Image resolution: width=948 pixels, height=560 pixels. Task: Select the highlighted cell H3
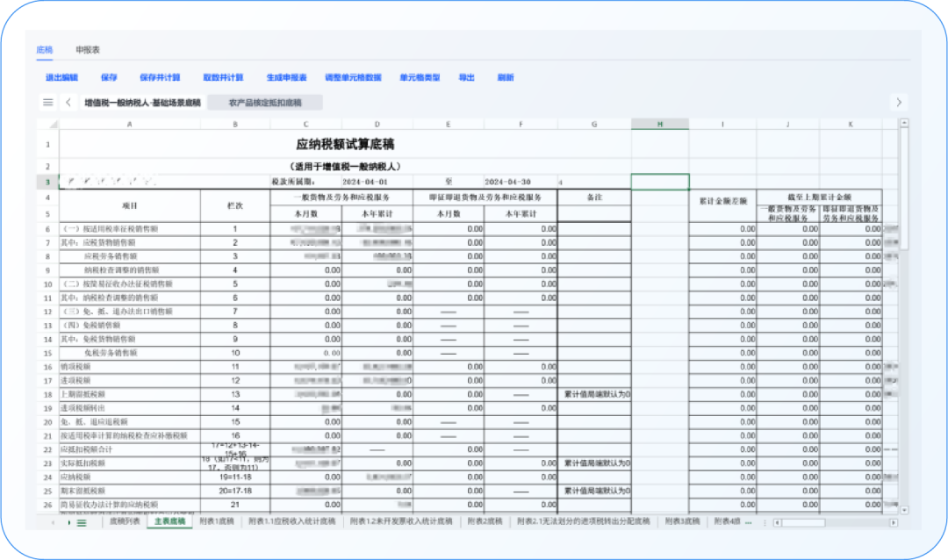coord(659,182)
